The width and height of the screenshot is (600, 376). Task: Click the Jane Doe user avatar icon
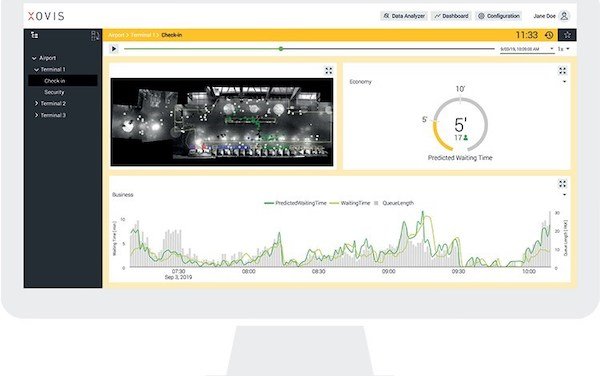(564, 16)
